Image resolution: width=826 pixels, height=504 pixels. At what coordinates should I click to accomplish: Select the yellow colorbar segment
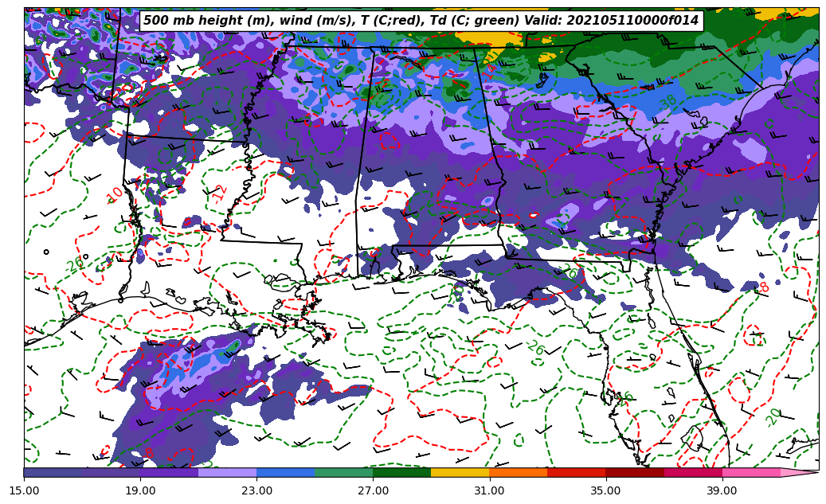(x=460, y=472)
